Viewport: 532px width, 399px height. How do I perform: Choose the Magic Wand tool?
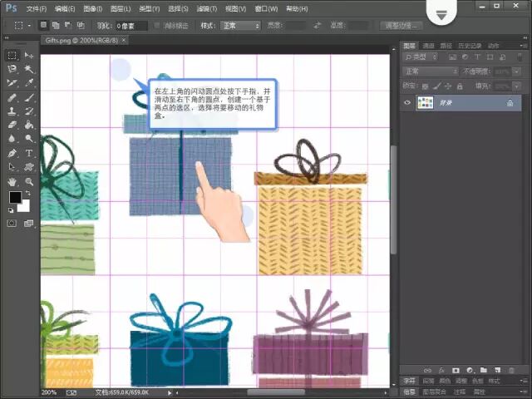pyautogui.click(x=29, y=69)
